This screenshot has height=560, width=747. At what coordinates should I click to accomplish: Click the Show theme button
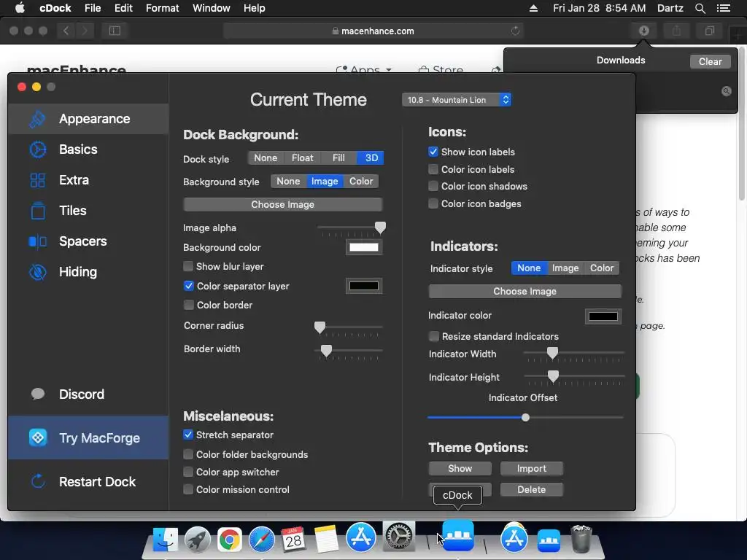point(460,469)
